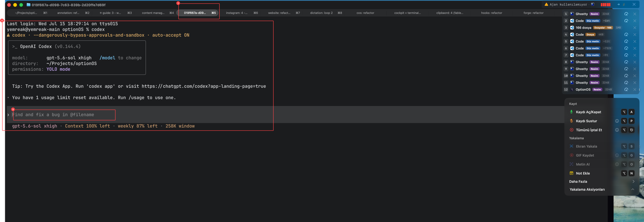Collapse the Yakalama Aksiyonları section
644x222 pixels.
(x=633, y=189)
